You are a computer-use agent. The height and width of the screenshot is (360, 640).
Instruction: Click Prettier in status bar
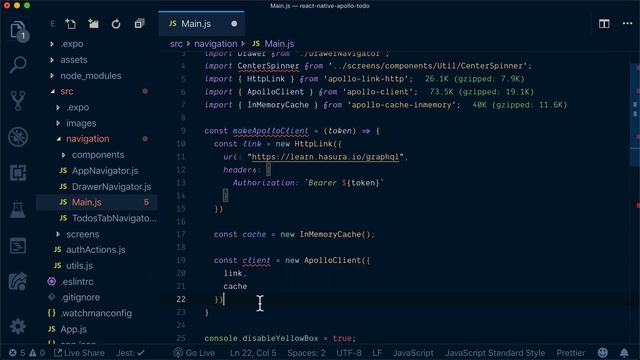point(571,353)
